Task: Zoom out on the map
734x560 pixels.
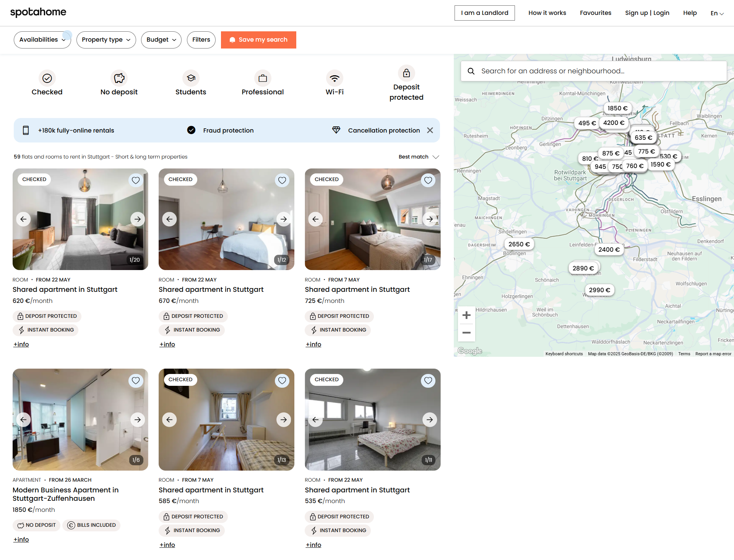Action: coord(466,333)
